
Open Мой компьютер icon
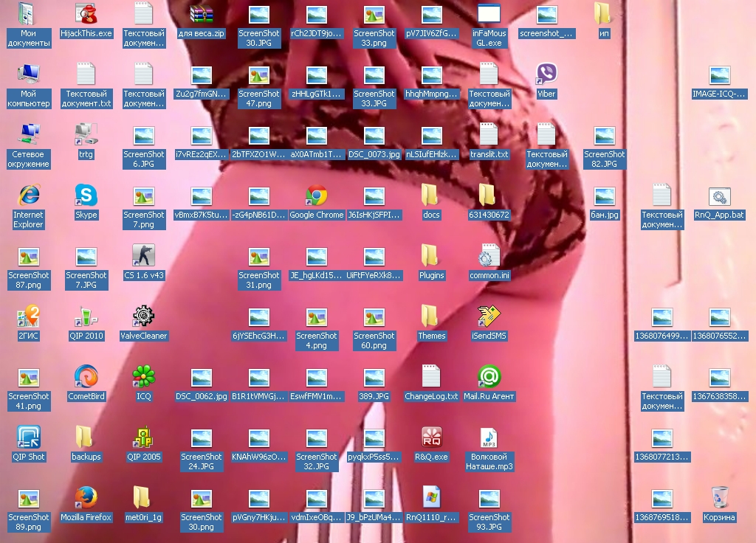point(29,75)
